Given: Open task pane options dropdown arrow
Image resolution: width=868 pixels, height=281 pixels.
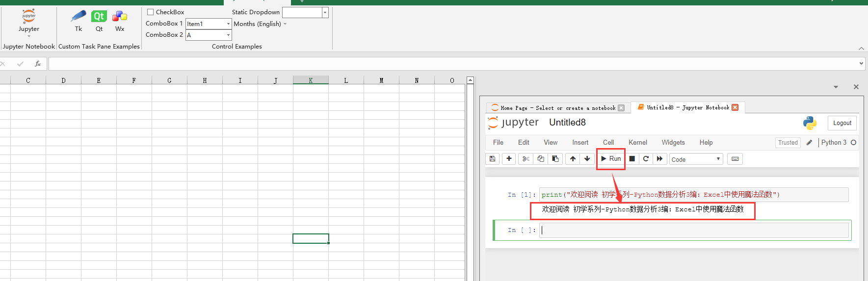Looking at the screenshot, I should [x=836, y=87].
